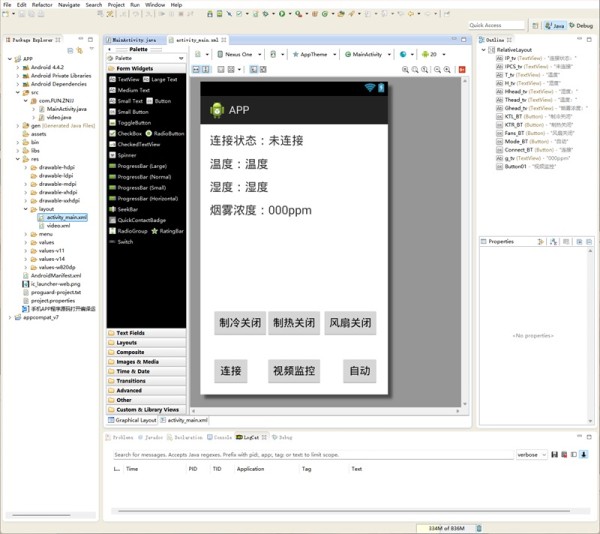600x534 pixels.
Task: Select video.xml in the layout folder
Action: pyautogui.click(x=55, y=226)
